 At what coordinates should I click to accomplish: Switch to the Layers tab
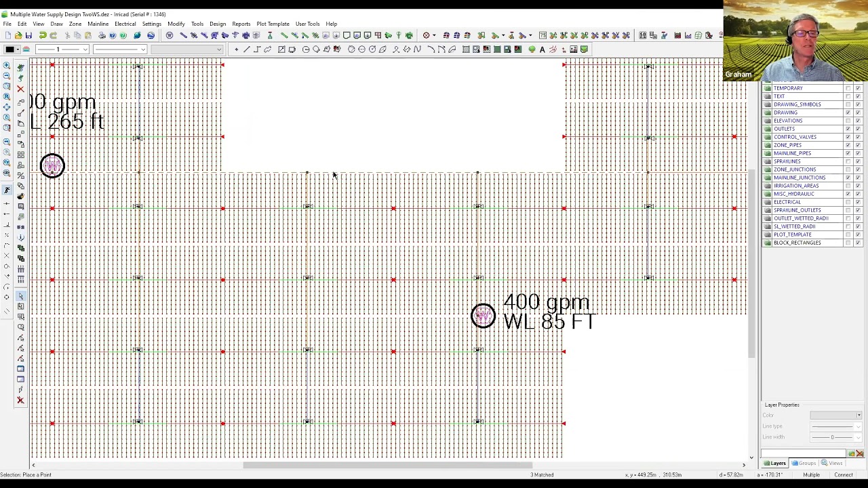click(774, 464)
